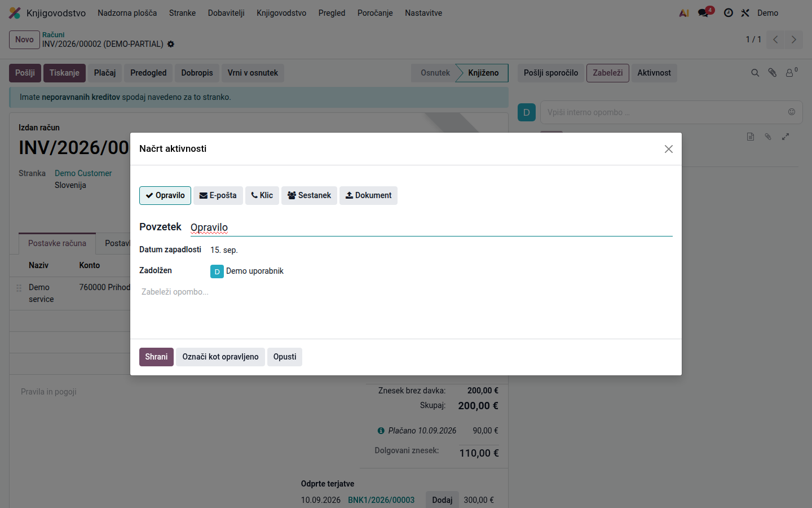Open the Demo user menu
The width and height of the screenshot is (812, 508).
[x=768, y=13]
